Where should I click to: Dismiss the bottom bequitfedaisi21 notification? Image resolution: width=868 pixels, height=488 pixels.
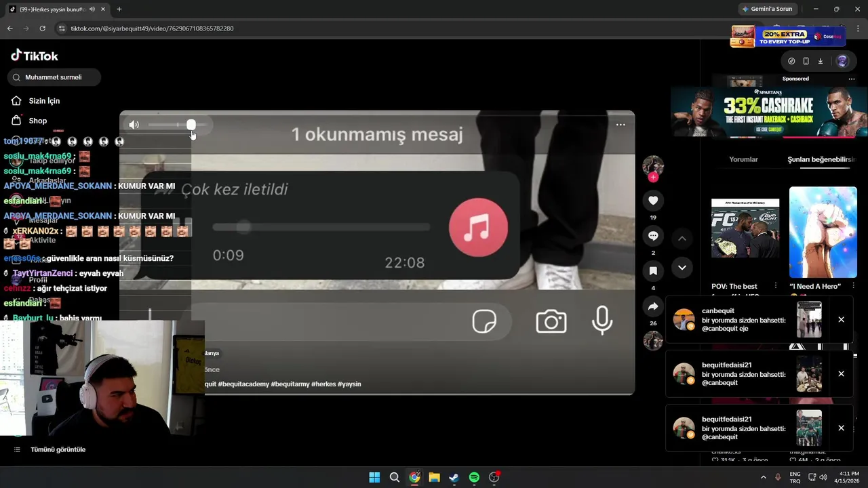(841, 428)
